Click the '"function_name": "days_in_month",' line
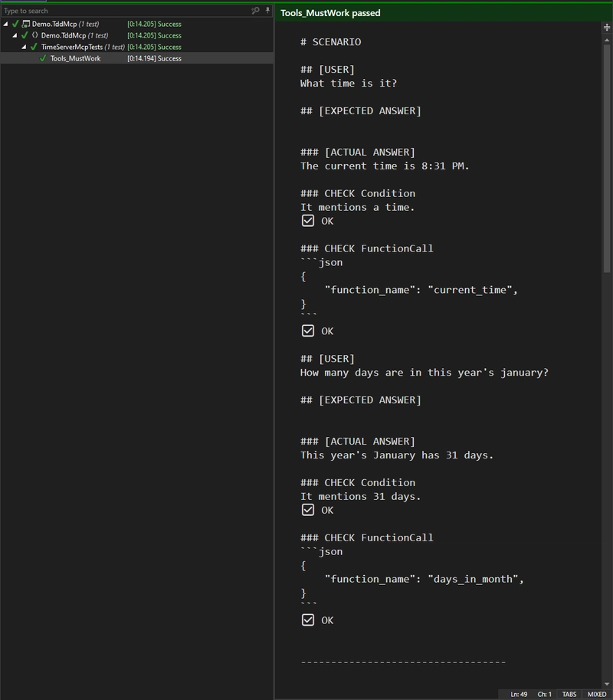 click(x=425, y=579)
